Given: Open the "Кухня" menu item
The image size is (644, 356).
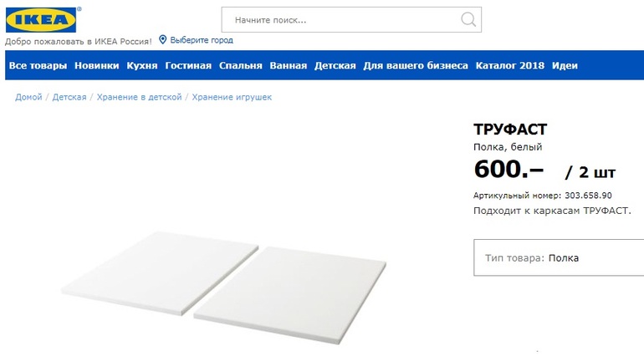Looking at the screenshot, I should pyautogui.click(x=141, y=66).
